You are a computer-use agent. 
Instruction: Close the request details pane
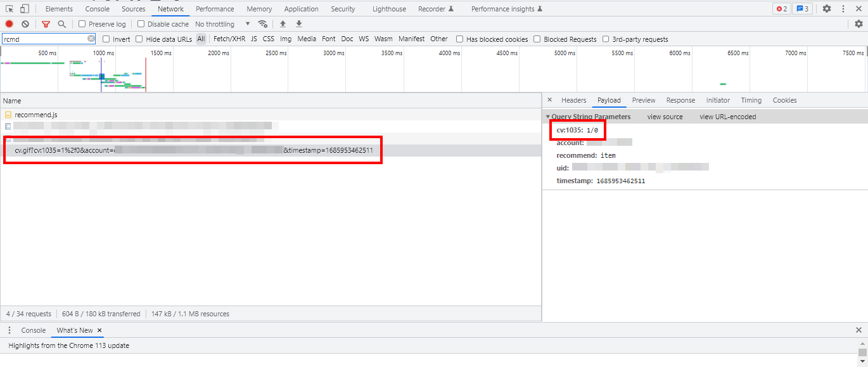549,100
